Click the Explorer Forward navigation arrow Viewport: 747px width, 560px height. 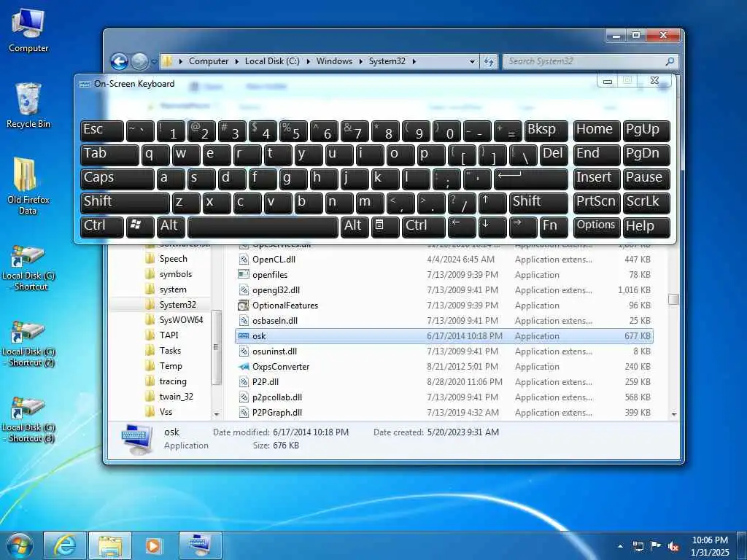[139, 61]
